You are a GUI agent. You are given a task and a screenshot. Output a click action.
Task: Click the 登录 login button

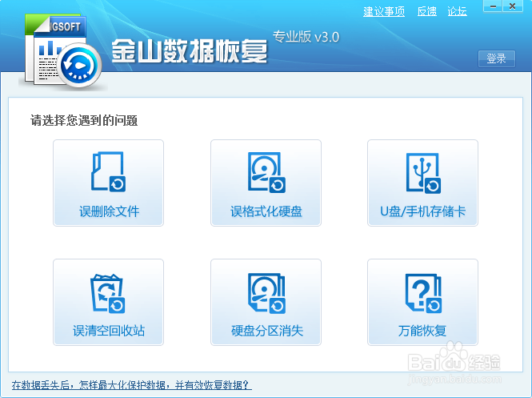(x=496, y=58)
